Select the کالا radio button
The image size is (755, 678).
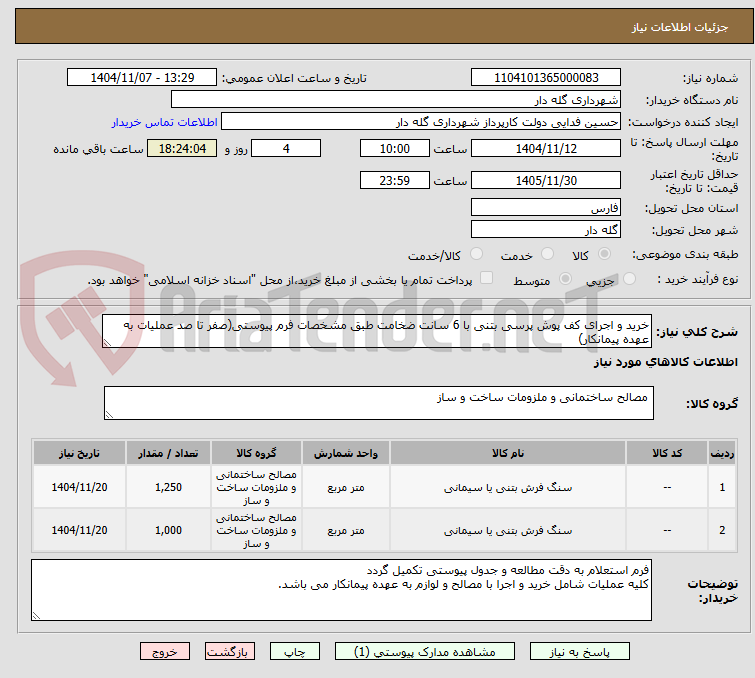(604, 254)
